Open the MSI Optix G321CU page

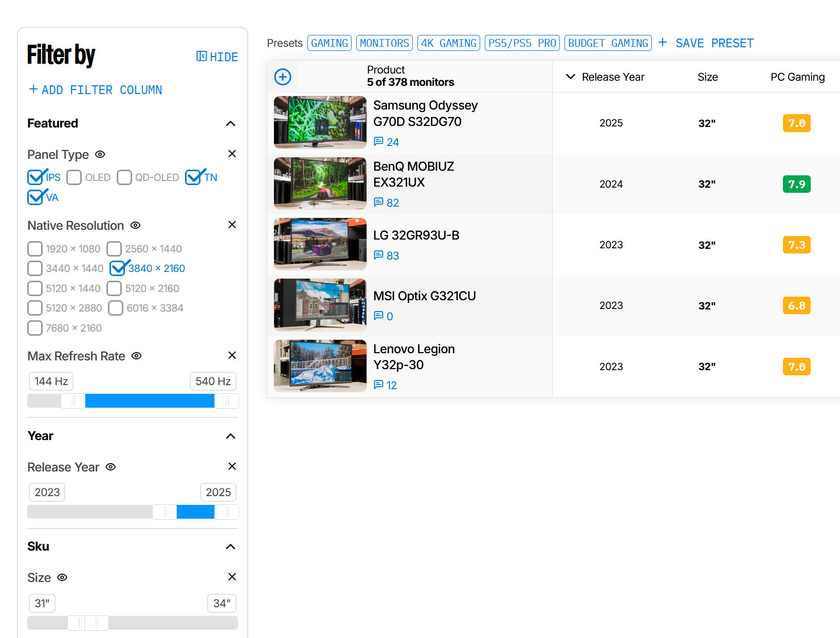tap(425, 296)
